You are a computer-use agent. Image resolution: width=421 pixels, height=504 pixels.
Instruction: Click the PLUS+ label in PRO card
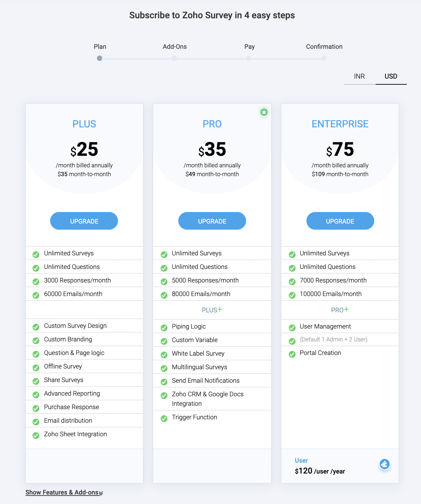pyautogui.click(x=212, y=310)
